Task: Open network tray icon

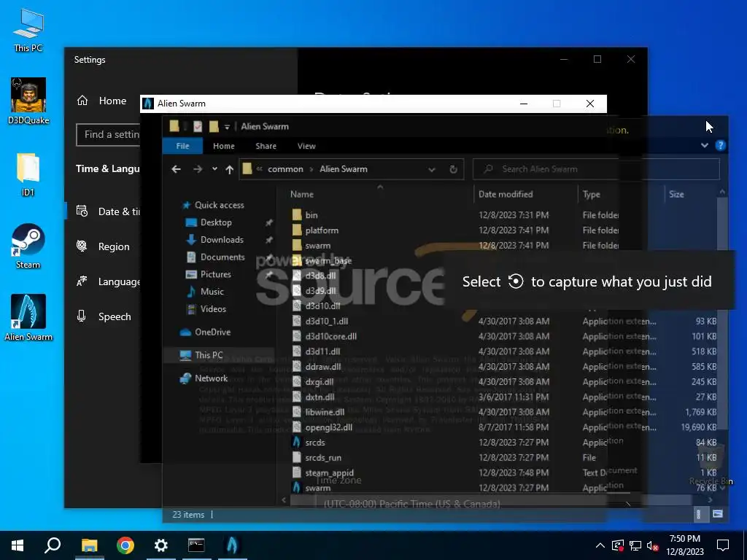Action: pyautogui.click(x=635, y=545)
